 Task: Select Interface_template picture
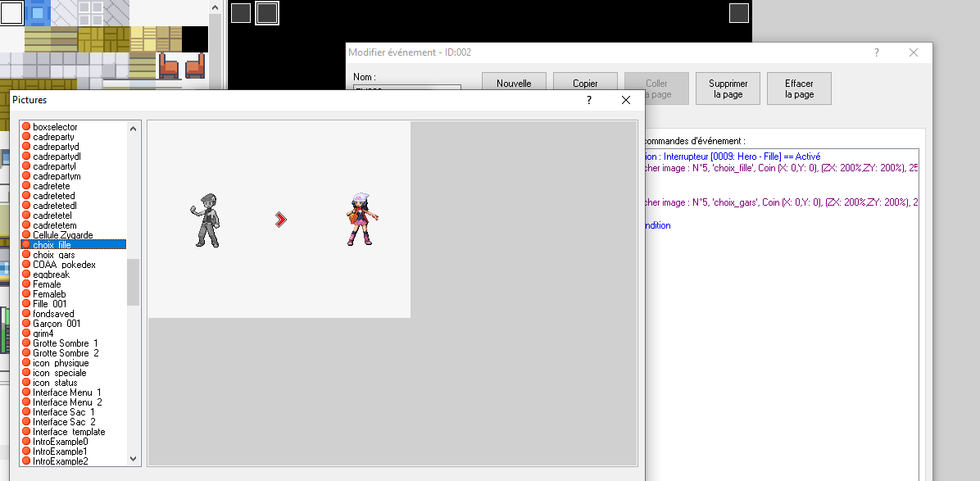pos(69,433)
